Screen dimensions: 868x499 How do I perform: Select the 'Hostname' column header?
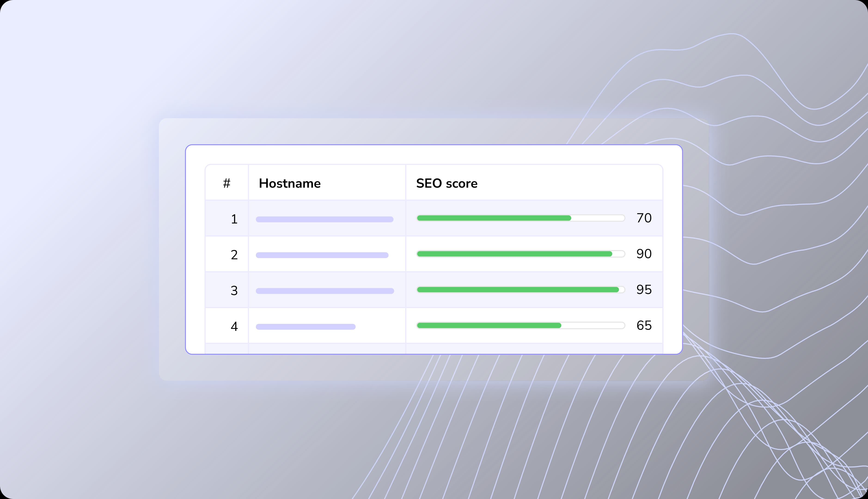[290, 183]
